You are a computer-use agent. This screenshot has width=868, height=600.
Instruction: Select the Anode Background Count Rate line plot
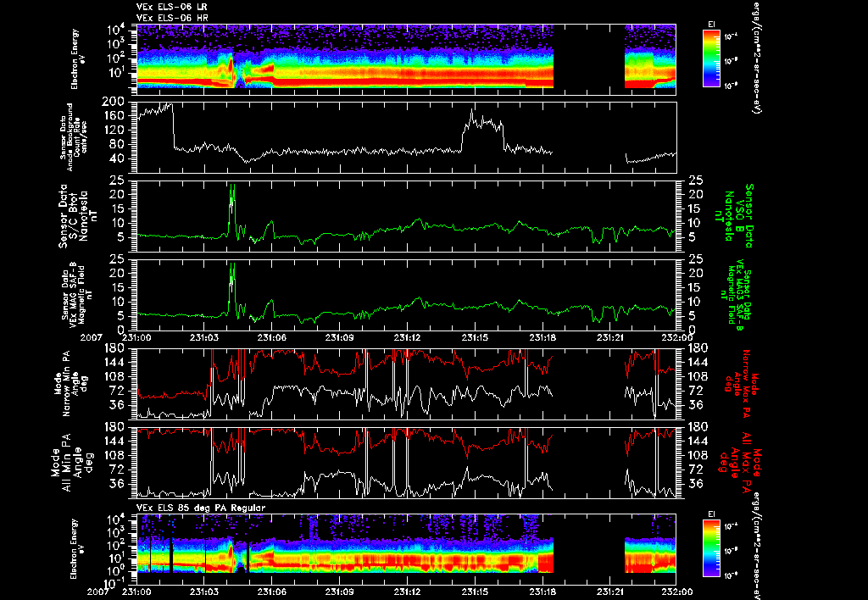coord(406,137)
